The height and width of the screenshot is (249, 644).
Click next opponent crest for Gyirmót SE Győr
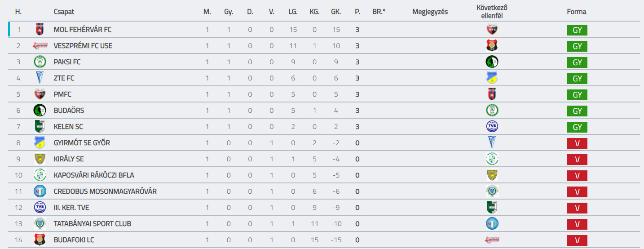[492, 143]
